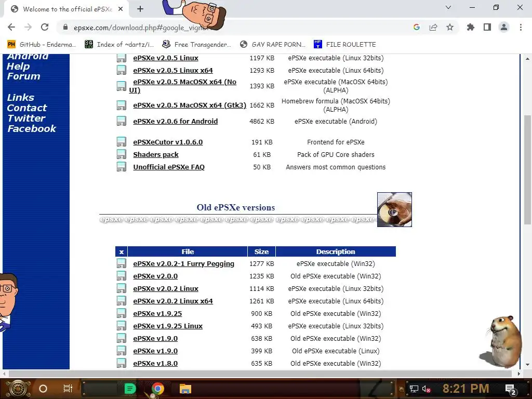This screenshot has width=532, height=399.
Task: Open the Chrome profile avatar menu
Action: (504, 27)
